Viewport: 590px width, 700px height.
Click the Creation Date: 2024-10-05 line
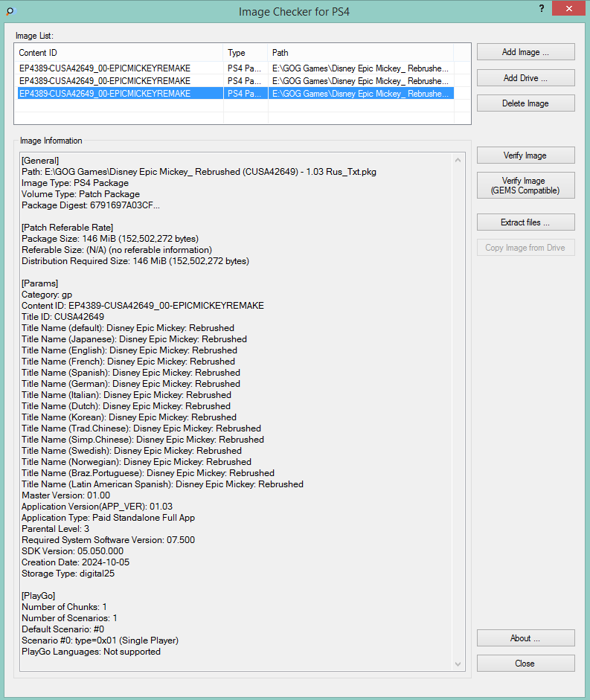tap(75, 562)
